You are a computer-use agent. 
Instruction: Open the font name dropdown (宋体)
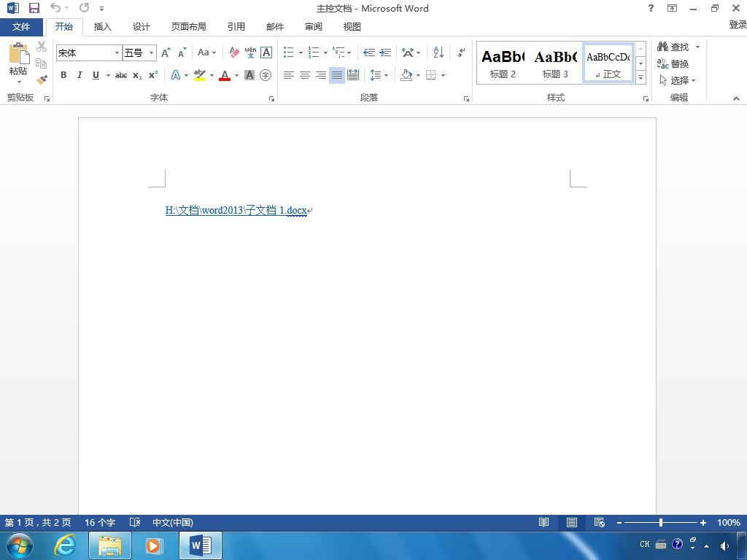pos(117,52)
